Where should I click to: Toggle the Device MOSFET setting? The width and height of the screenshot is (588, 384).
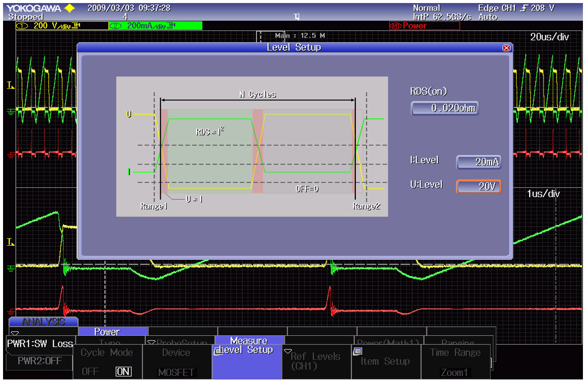point(176,362)
